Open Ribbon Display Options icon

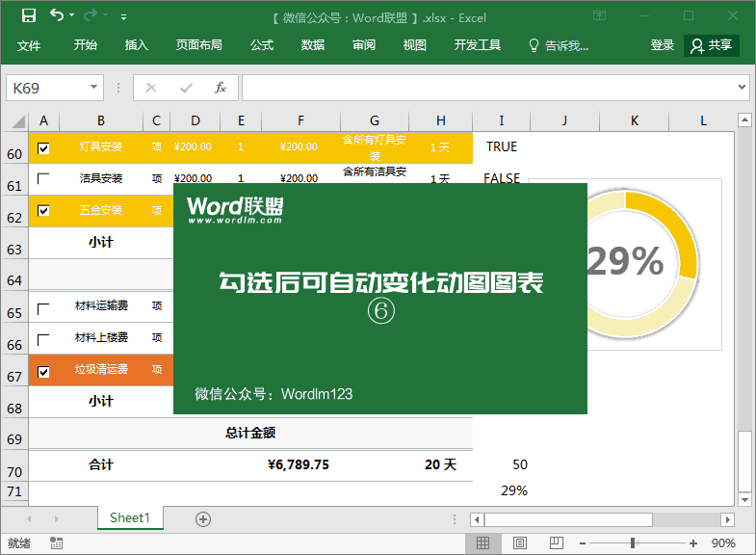tap(599, 16)
